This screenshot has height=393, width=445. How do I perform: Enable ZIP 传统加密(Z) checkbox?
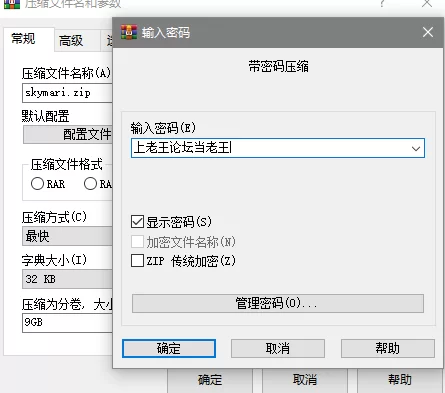[x=137, y=261]
